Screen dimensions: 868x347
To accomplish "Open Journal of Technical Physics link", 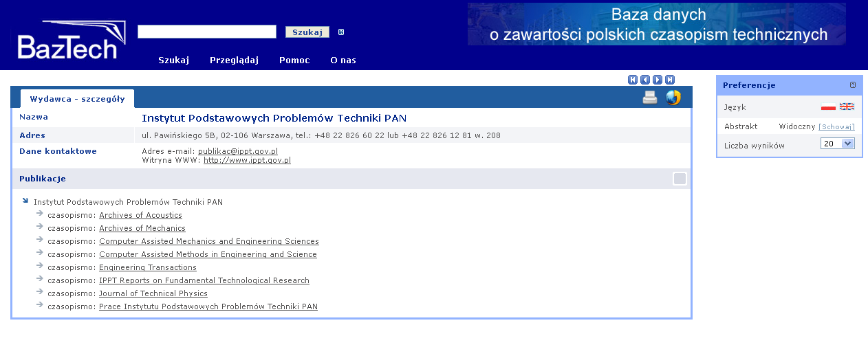I will [x=153, y=293].
